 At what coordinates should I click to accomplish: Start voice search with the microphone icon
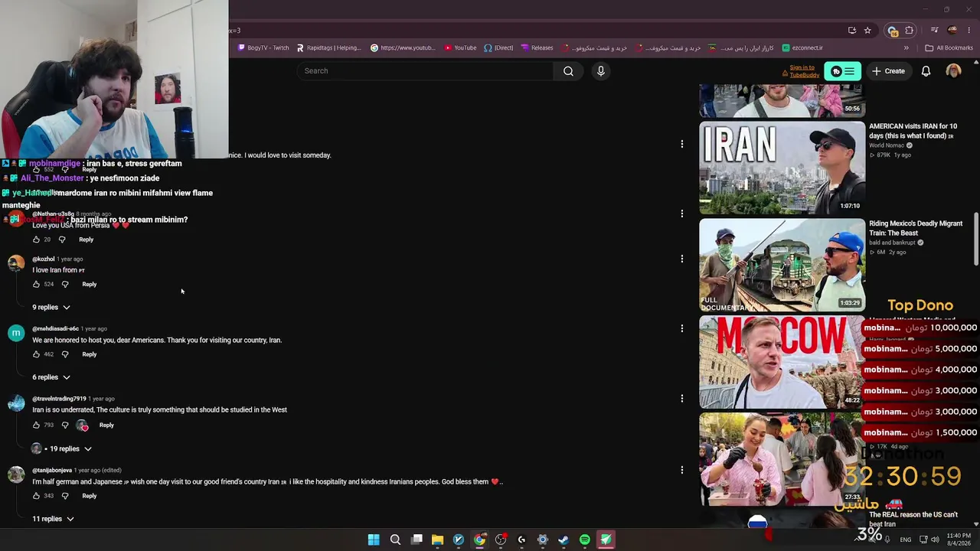[601, 71]
